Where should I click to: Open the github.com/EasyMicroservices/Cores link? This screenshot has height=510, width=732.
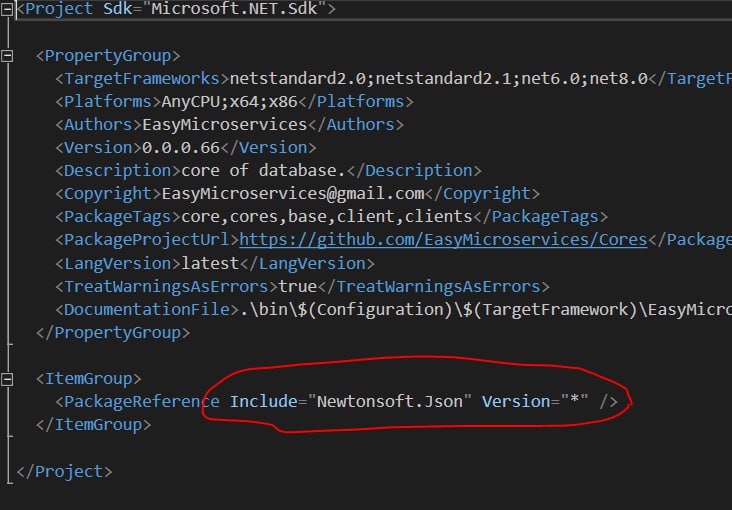pyautogui.click(x=443, y=240)
